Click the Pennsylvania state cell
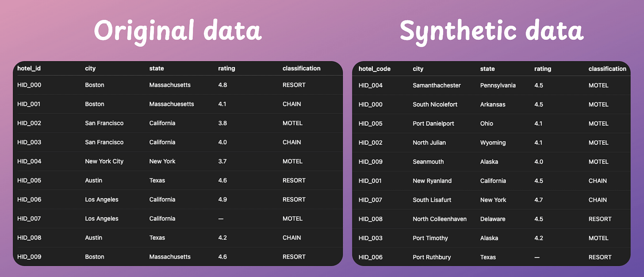Screen dimensions: 644x277 [498, 85]
